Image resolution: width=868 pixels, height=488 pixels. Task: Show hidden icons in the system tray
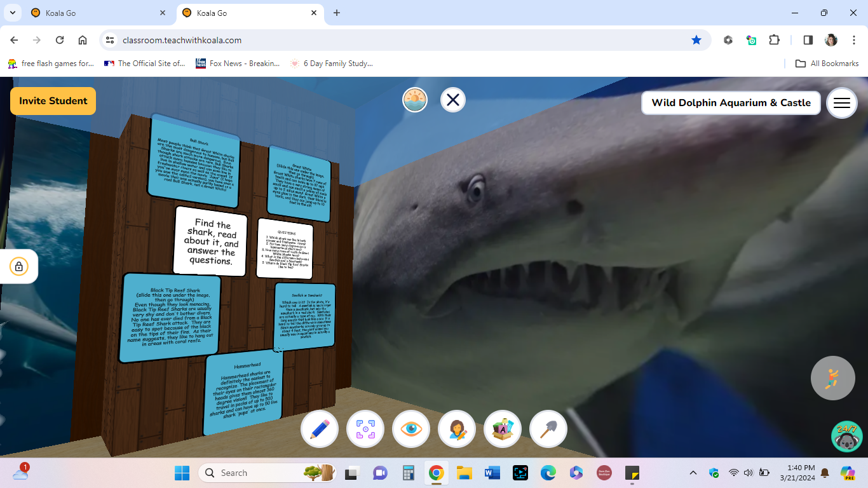[x=693, y=473]
